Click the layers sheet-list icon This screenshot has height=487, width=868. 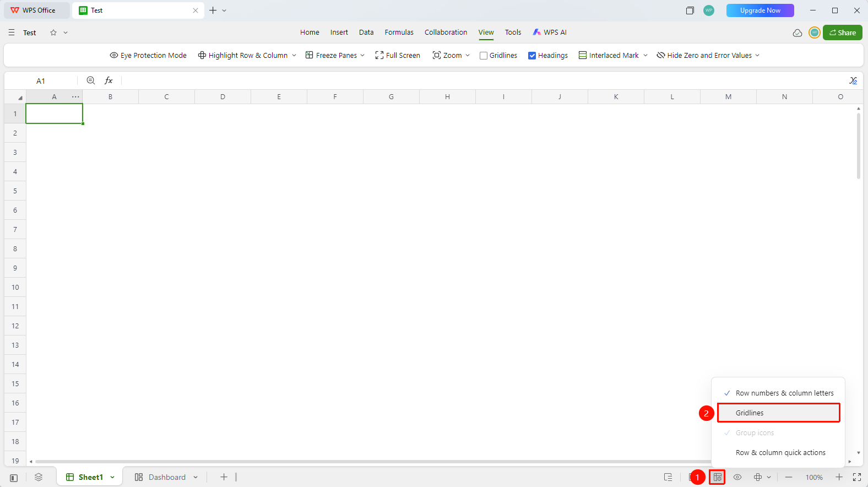39,477
